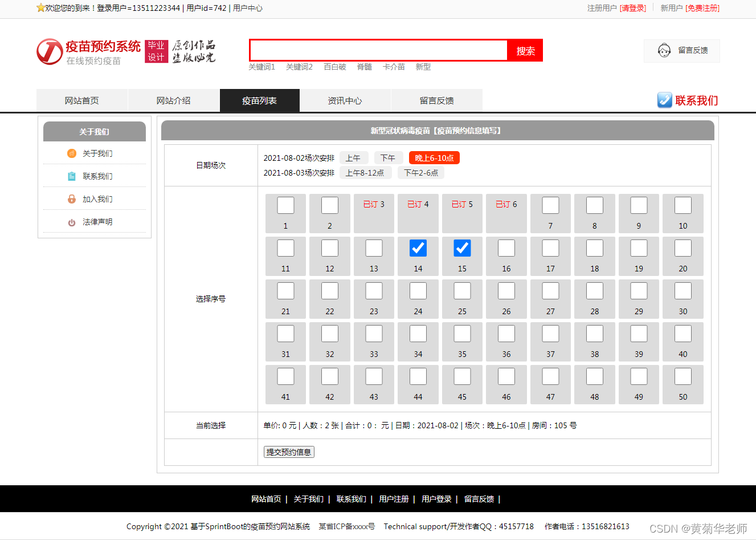Click the 关键词2 search suggestion
The height and width of the screenshot is (540, 756).
(299, 67)
